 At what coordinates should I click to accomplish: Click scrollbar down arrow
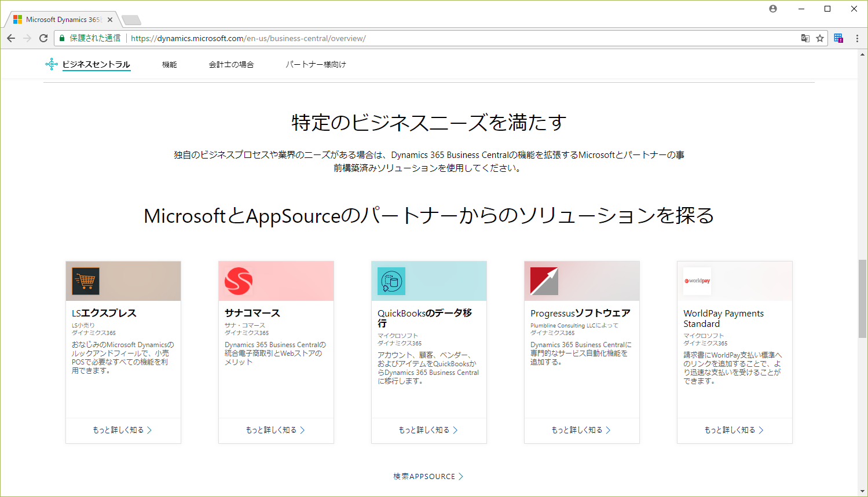(862, 492)
